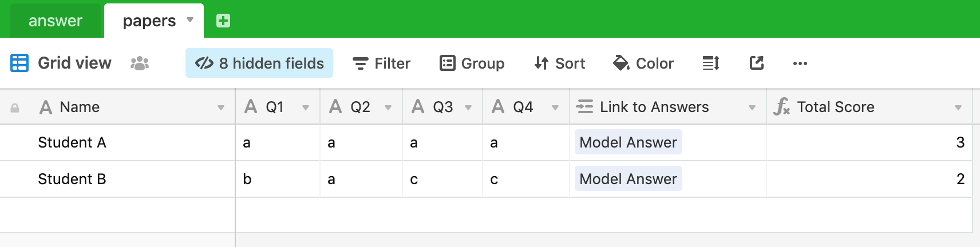The image size is (980, 247).
Task: Open the Group options
Action: [x=472, y=63]
